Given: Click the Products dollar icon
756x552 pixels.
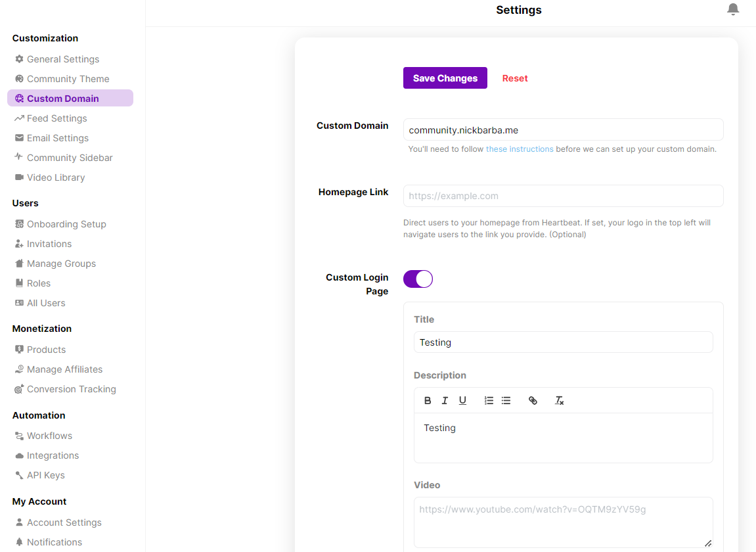Looking at the screenshot, I should 19,350.
